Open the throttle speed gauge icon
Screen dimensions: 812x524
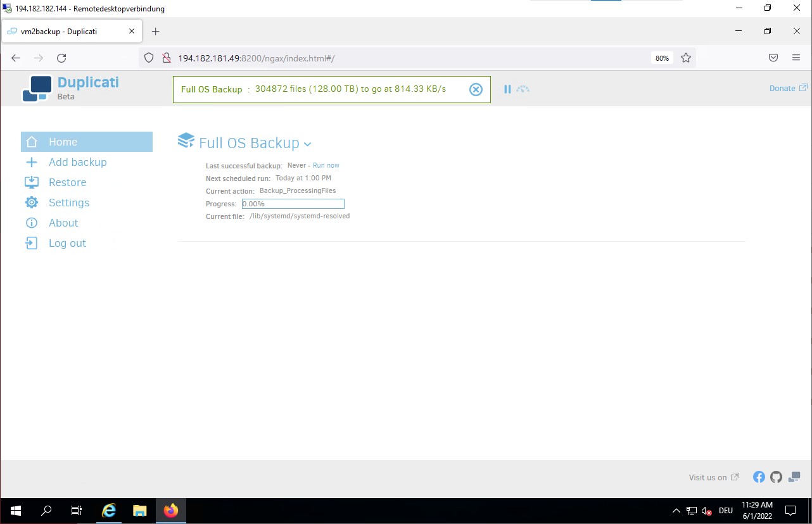[523, 89]
